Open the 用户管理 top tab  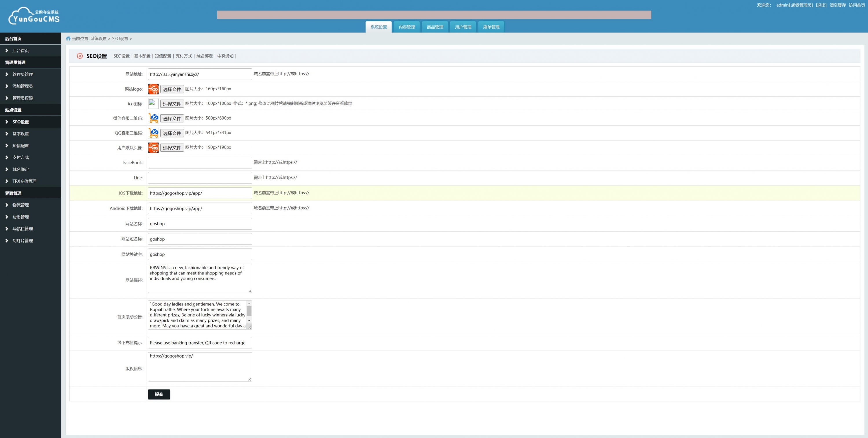[x=463, y=27]
